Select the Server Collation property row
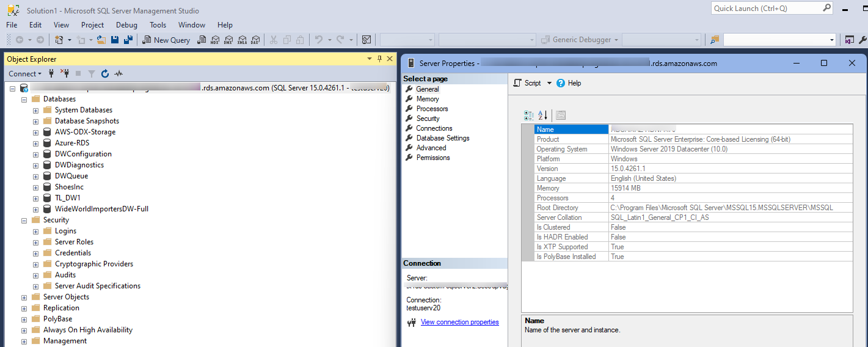The height and width of the screenshot is (347, 868). (693, 217)
